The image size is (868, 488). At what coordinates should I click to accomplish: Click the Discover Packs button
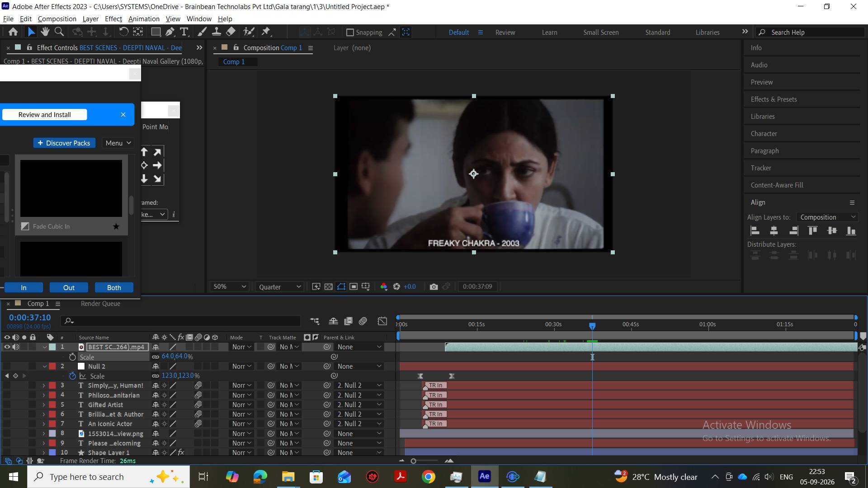(64, 143)
